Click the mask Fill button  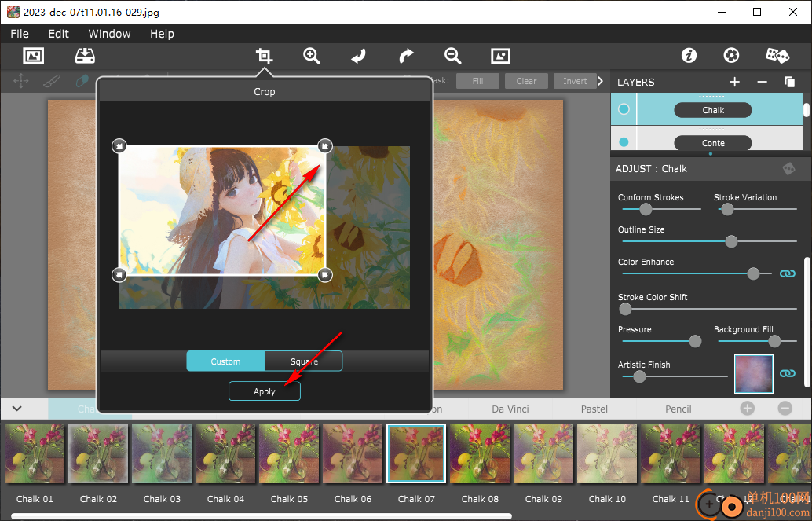pos(477,81)
